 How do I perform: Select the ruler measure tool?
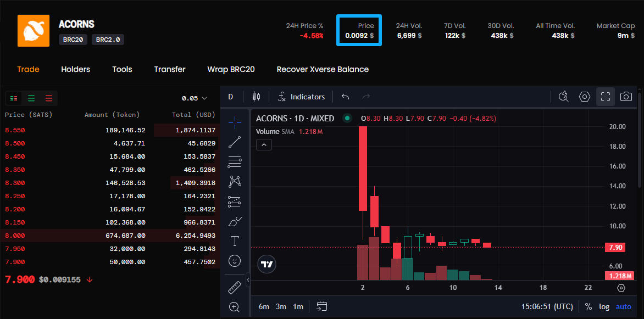tap(235, 287)
